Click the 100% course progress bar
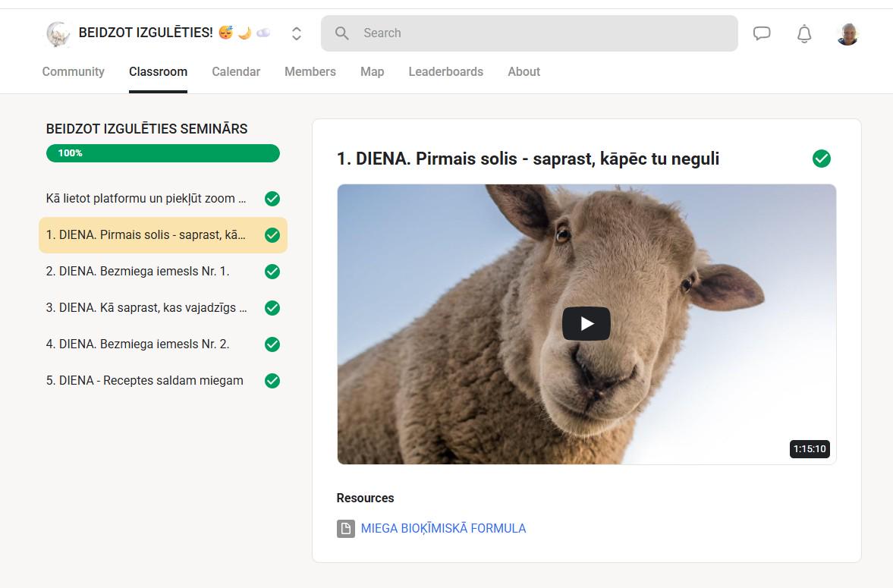Screen dimensions: 893x588 pos(163,153)
